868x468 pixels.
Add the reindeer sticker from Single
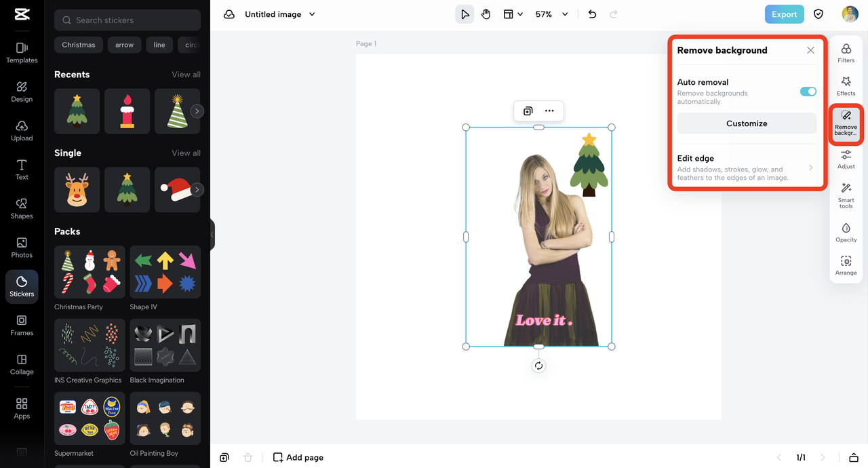coord(77,190)
